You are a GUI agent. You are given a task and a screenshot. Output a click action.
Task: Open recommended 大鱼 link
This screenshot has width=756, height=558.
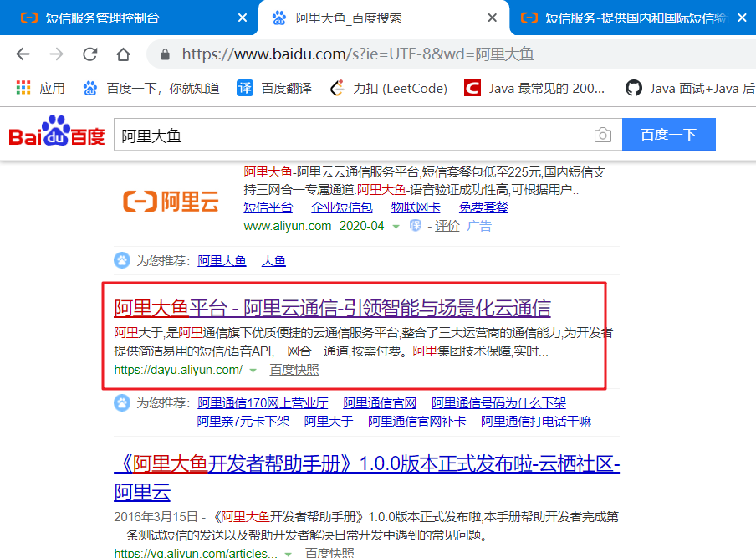tap(273, 261)
